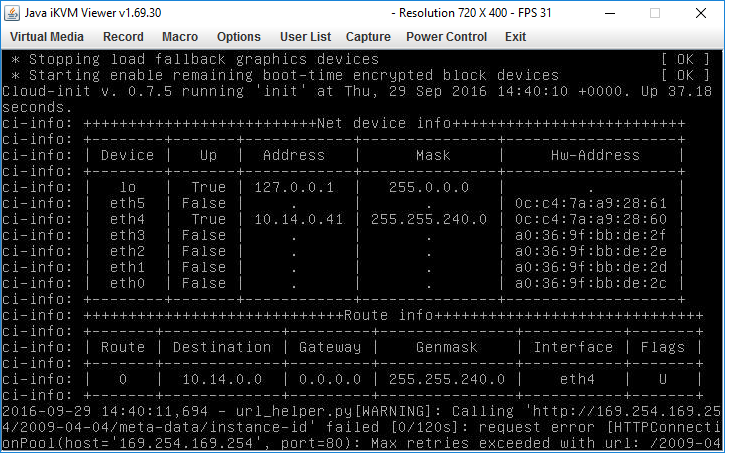Viewport: 730px width, 458px height.
Task: Click hardware address a0:36:9f:bb:de:2f
Action: point(590,235)
